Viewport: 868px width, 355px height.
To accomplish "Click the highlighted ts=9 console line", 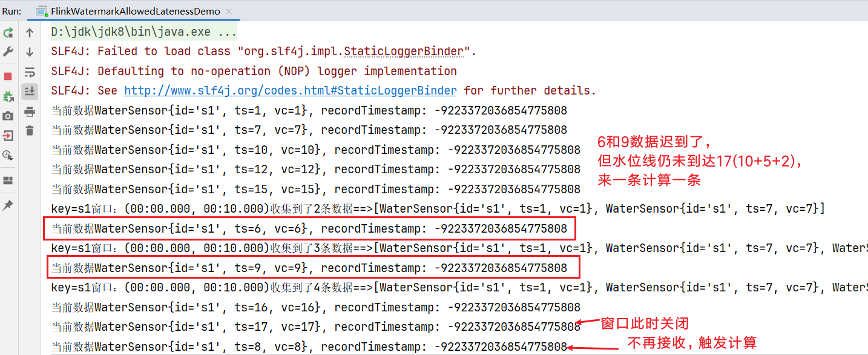I will (x=309, y=268).
